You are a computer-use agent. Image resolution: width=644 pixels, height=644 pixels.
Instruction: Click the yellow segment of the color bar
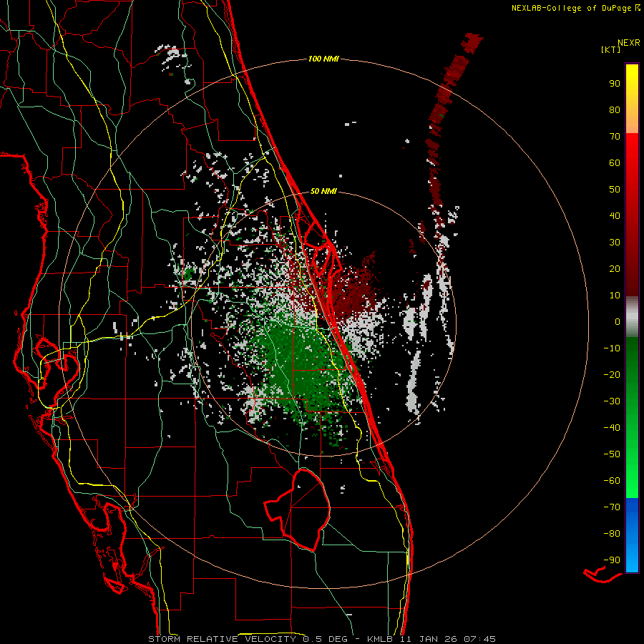[632, 99]
